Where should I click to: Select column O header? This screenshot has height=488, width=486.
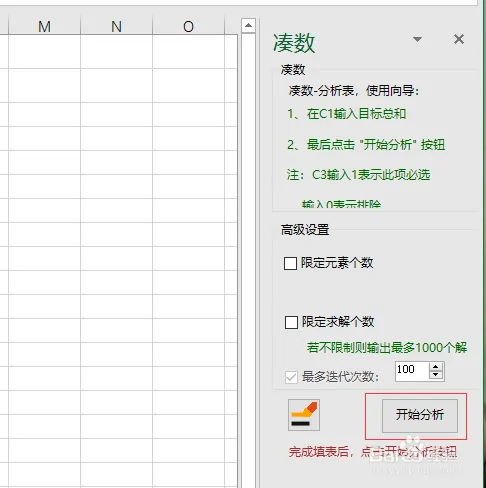(x=188, y=26)
